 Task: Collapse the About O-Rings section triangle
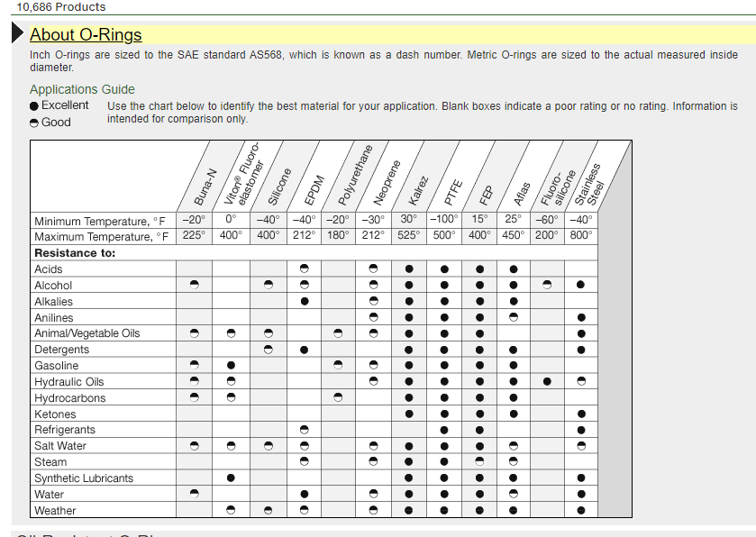pos(18,33)
